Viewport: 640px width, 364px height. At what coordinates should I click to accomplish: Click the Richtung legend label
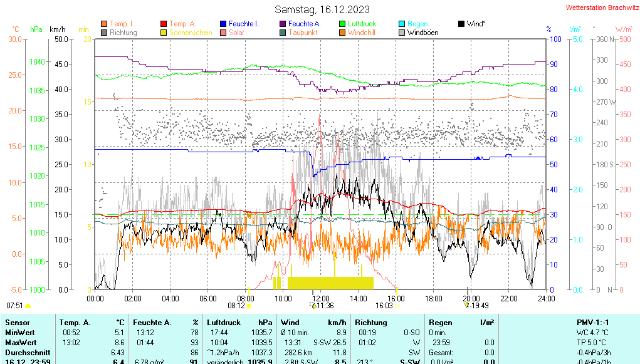pos(123,33)
